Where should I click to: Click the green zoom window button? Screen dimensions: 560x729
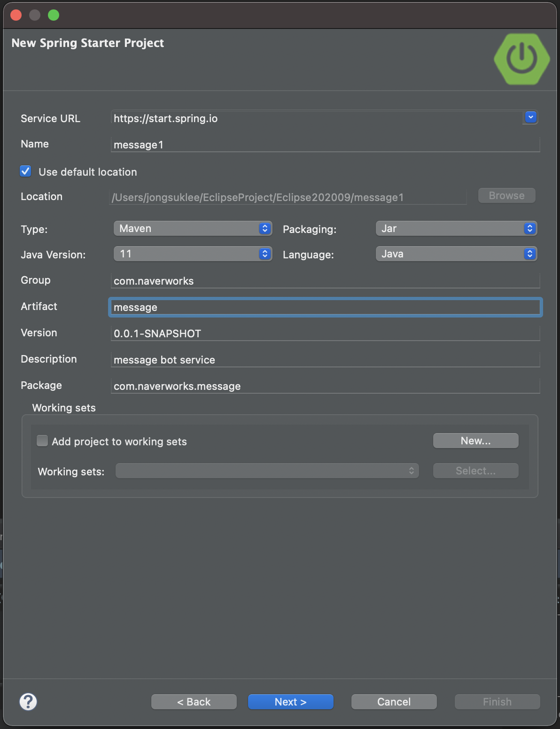coord(54,15)
